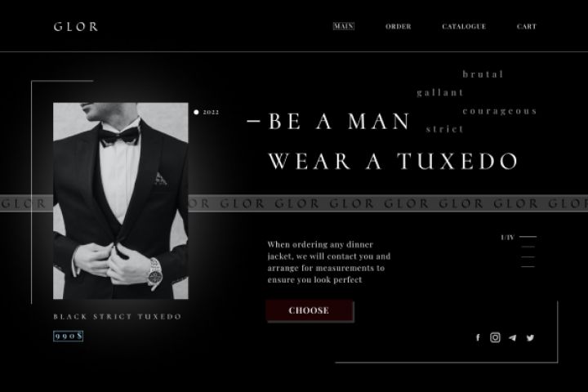Jump to the third slide indicator line
This screenshot has height=392, width=588.
coord(528,257)
